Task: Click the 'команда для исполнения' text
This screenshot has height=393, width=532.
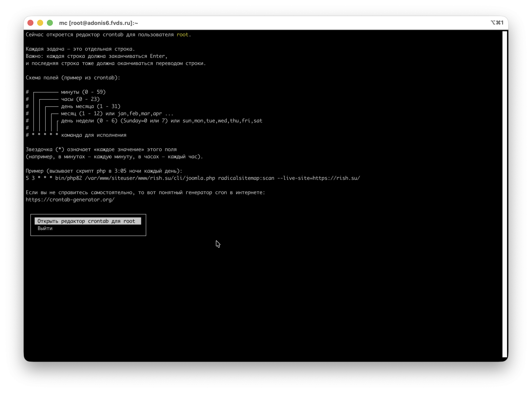Action: point(94,135)
